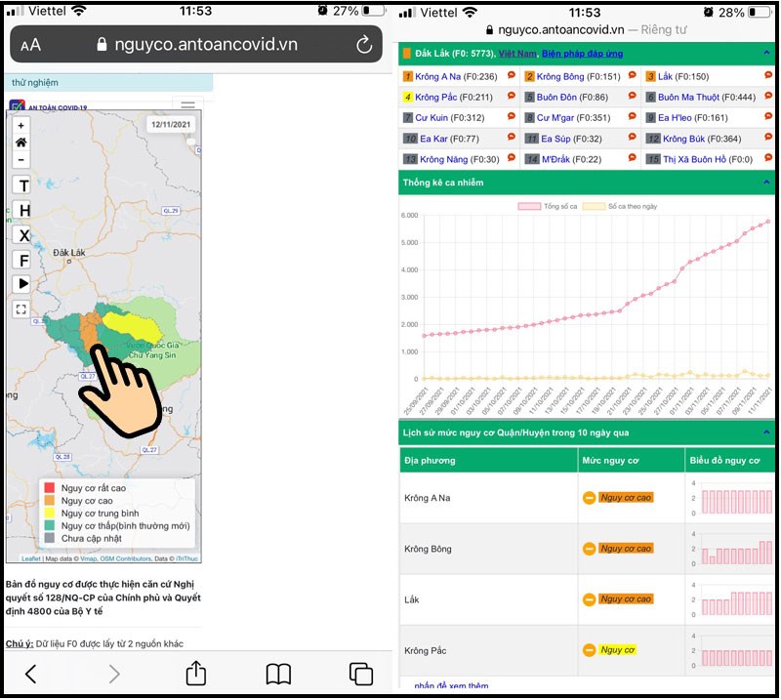Open Safari tabs overview
The height and width of the screenshot is (700, 781).
tap(361, 674)
